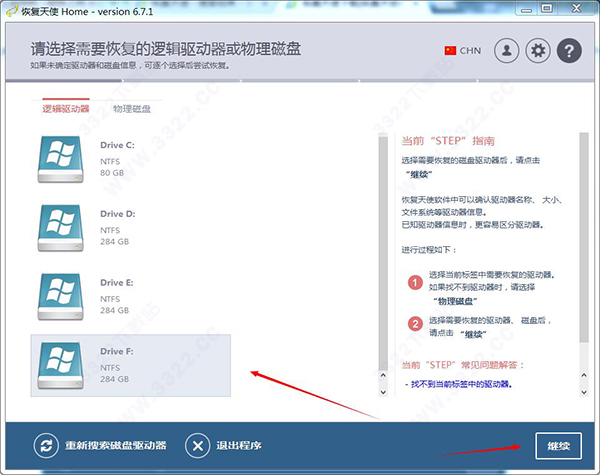Minimize the 恢复天使 window
The image size is (600, 475).
tap(527, 9)
